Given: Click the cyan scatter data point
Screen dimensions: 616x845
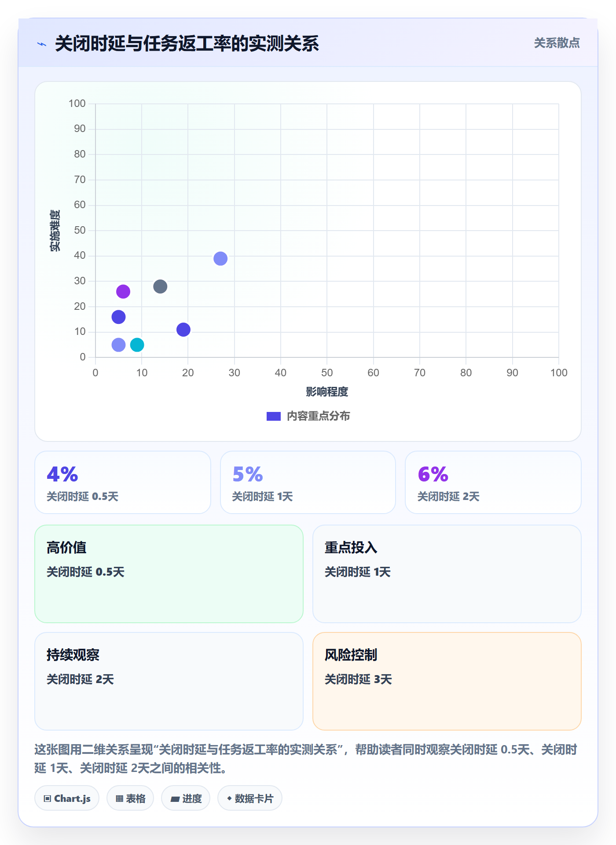Looking at the screenshot, I should click(x=137, y=345).
